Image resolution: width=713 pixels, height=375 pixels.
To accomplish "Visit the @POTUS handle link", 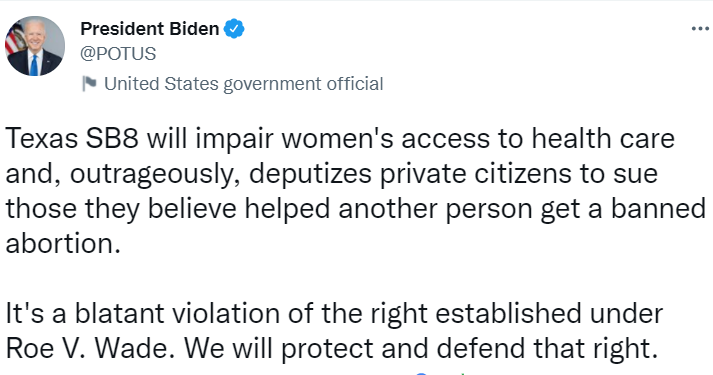I will [x=118, y=54].
